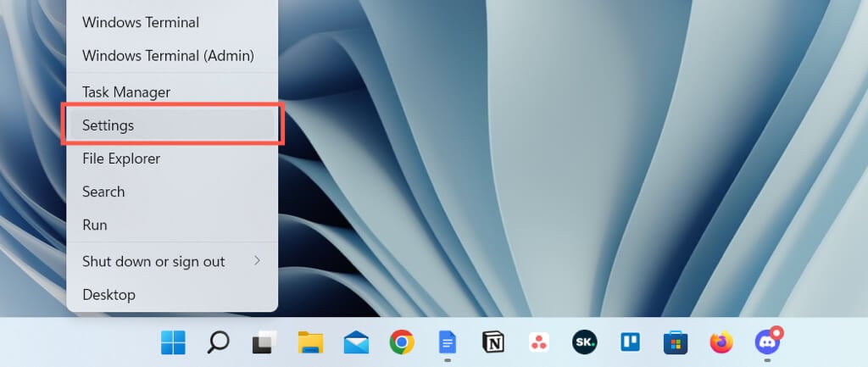Open Discord icon with notification badge
Image resolution: width=868 pixels, height=367 pixels.
tap(768, 342)
